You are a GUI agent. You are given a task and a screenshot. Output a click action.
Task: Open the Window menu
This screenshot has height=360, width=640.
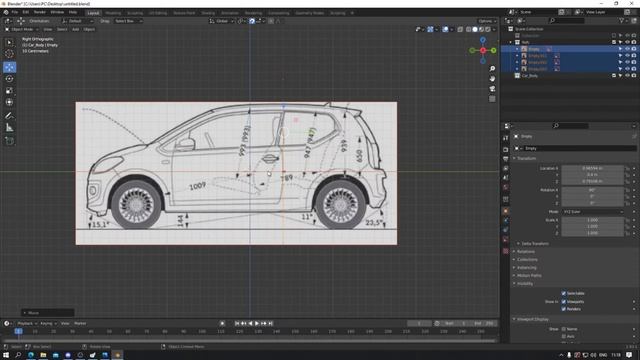click(x=57, y=13)
